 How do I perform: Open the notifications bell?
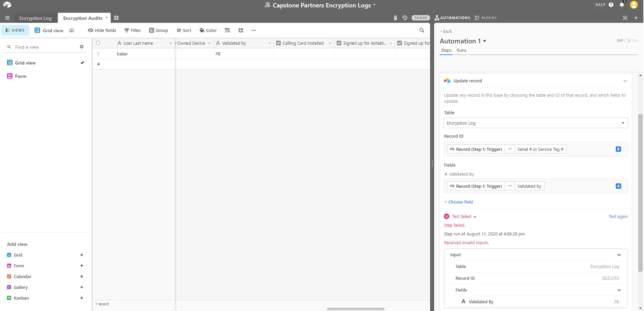click(622, 5)
